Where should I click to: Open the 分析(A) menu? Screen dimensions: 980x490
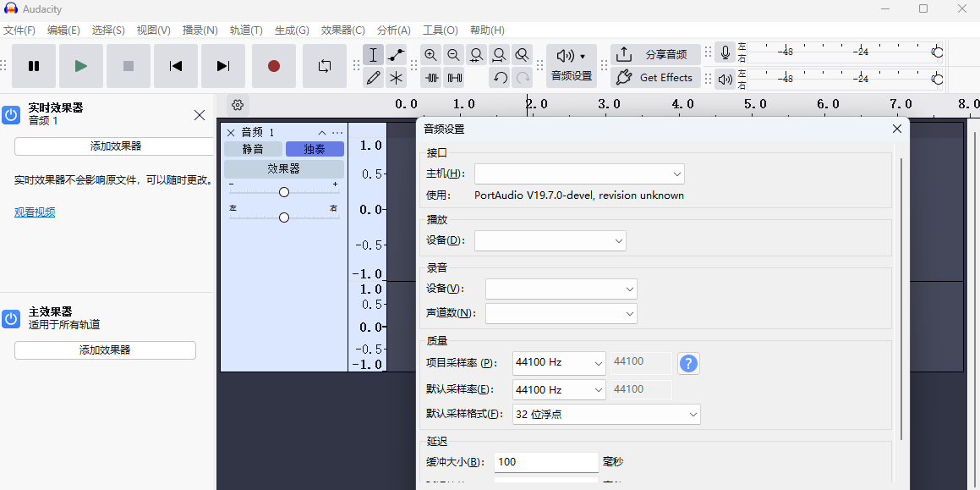point(394,30)
